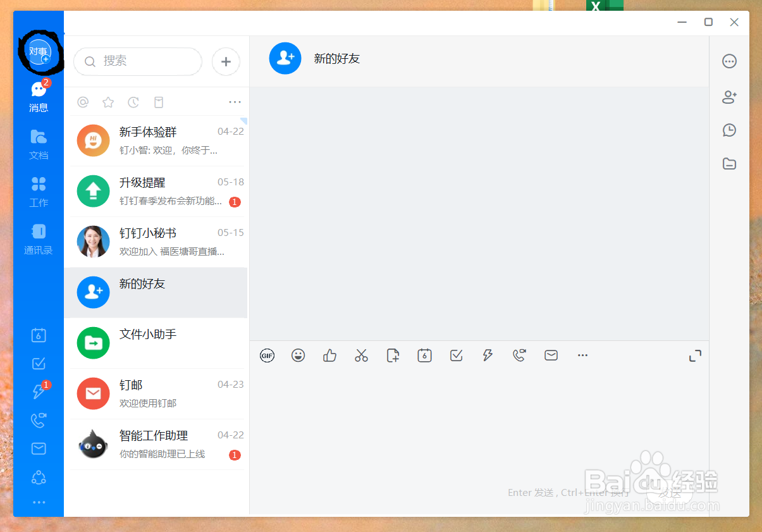Show more chat toolbar options

pyautogui.click(x=582, y=356)
